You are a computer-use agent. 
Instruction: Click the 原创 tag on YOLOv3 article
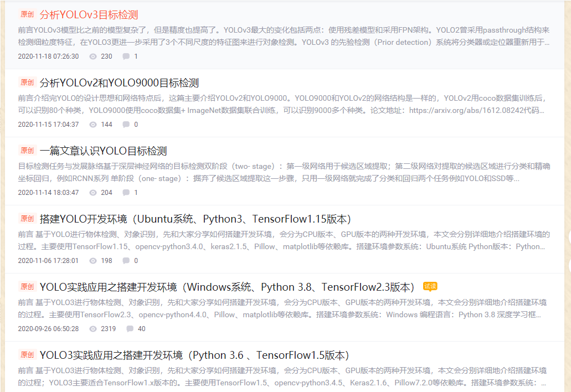[27, 14]
